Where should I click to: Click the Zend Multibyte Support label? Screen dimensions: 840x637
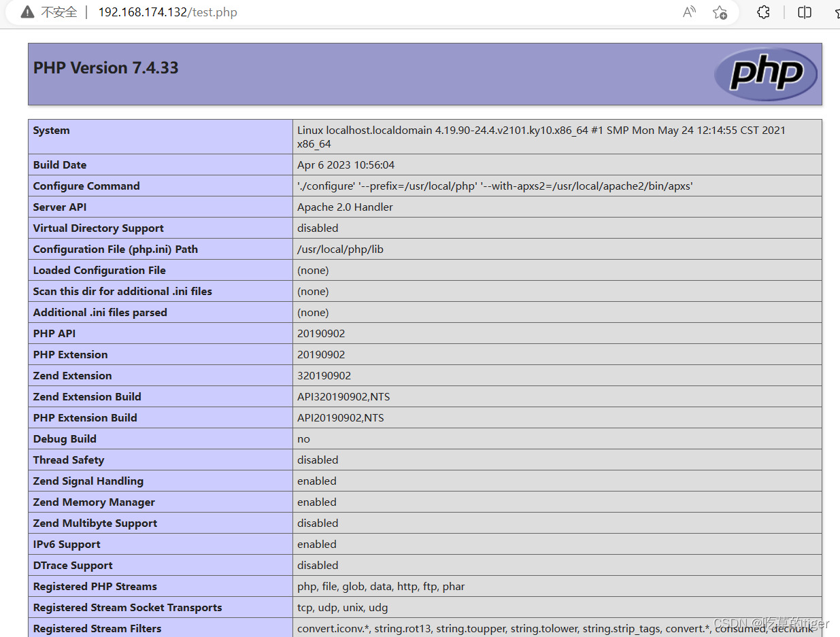pyautogui.click(x=95, y=523)
